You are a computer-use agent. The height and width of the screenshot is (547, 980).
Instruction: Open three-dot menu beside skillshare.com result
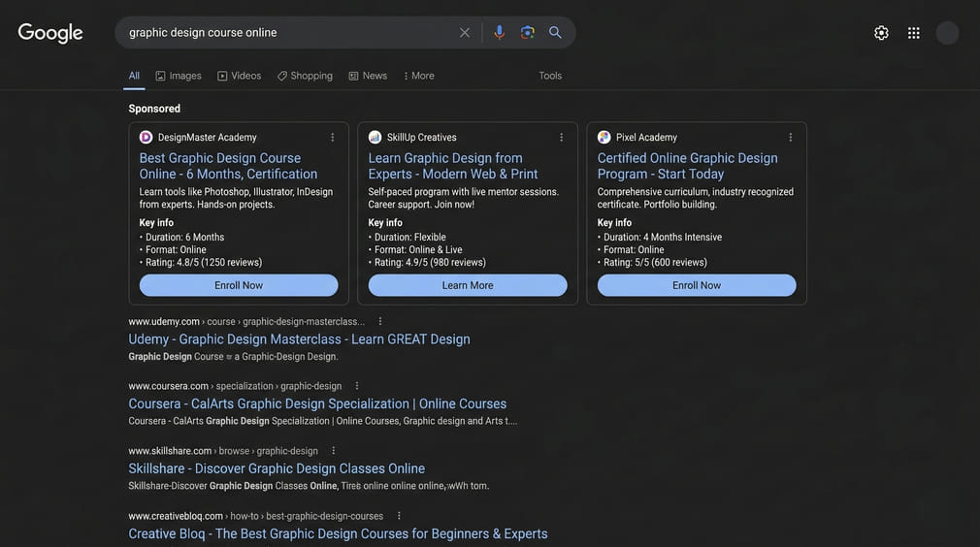click(333, 451)
